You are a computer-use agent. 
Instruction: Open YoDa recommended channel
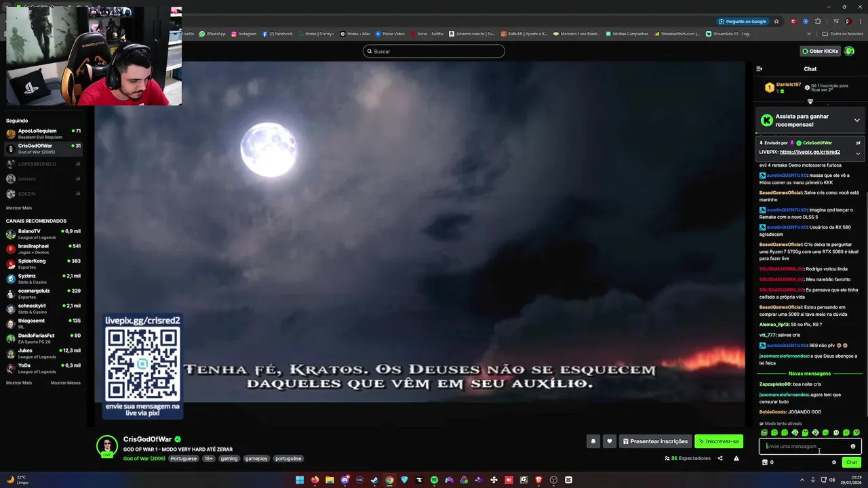pos(43,368)
